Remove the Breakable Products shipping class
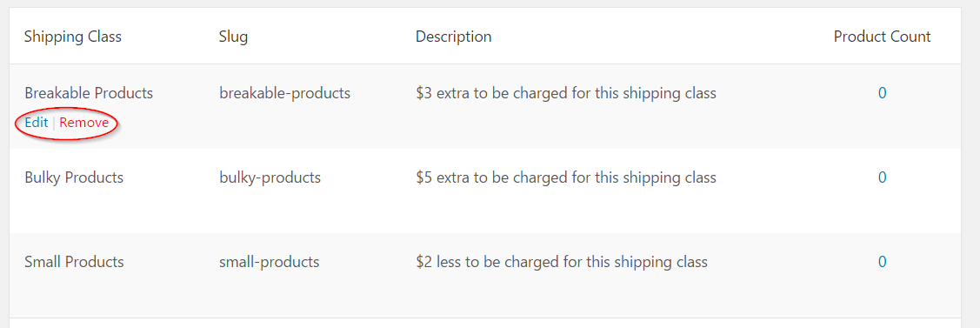 tap(83, 123)
